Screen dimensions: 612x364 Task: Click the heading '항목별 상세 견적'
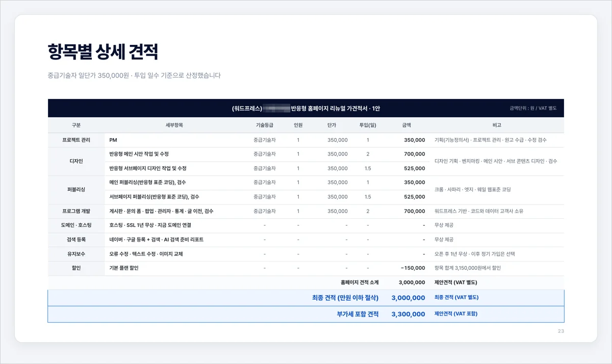(103, 52)
